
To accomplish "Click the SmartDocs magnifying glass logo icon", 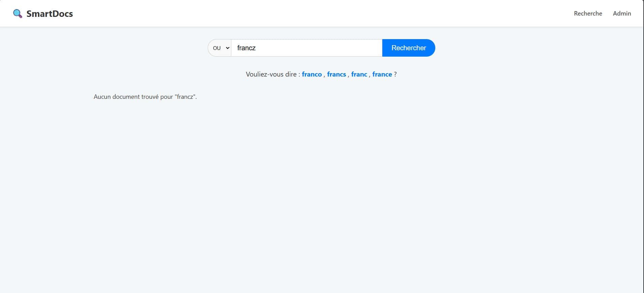I will [18, 13].
